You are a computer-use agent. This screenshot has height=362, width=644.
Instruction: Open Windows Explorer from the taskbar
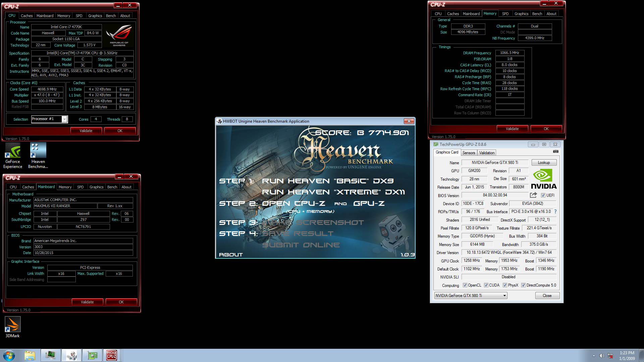30,355
